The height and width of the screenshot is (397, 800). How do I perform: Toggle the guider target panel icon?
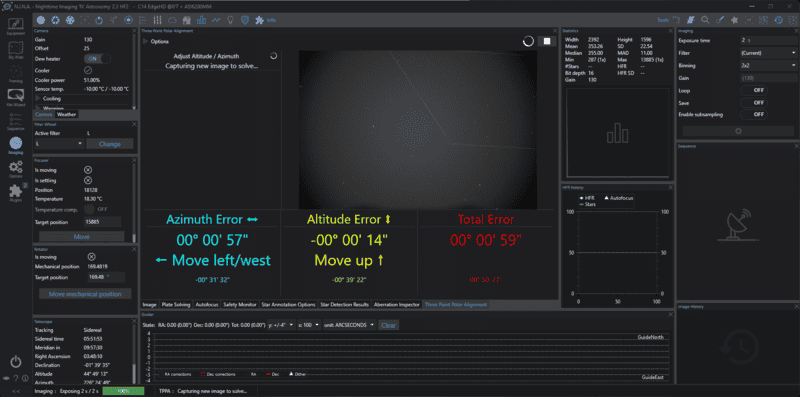tap(129, 20)
